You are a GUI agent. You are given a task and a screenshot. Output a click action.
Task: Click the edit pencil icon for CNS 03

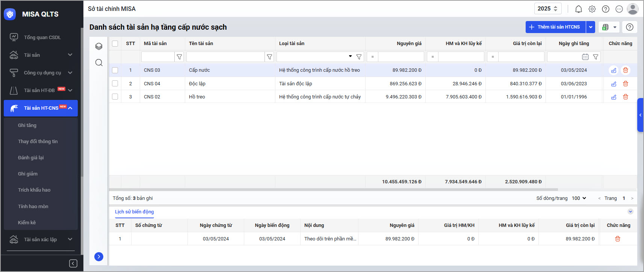tap(614, 70)
